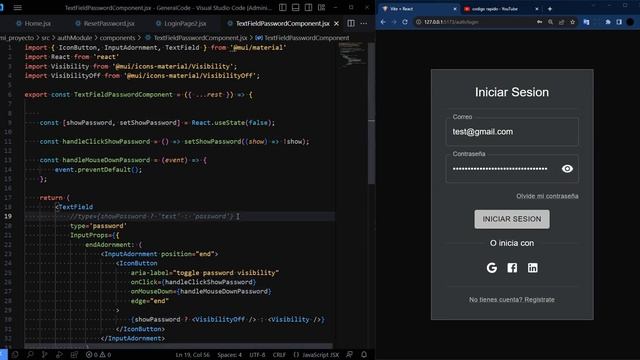Go back in the browser

click(x=383, y=22)
